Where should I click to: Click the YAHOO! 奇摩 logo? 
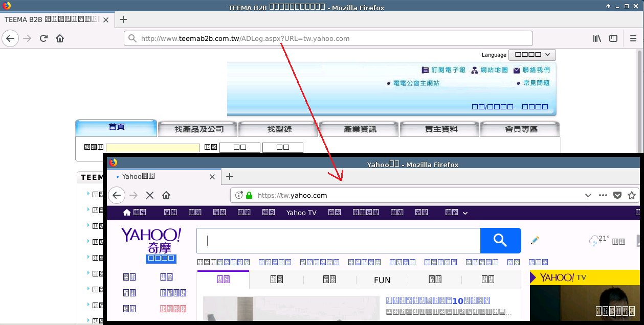151,241
